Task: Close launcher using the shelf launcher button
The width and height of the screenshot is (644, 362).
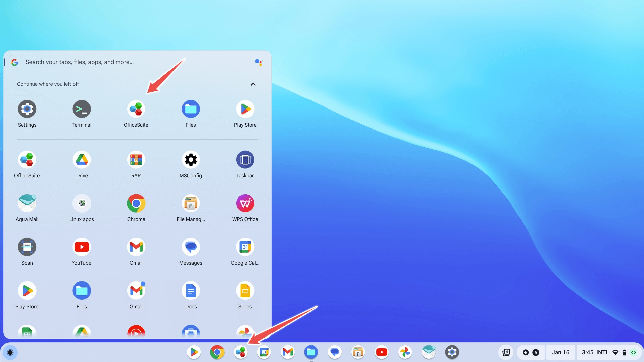Action: pyautogui.click(x=10, y=352)
